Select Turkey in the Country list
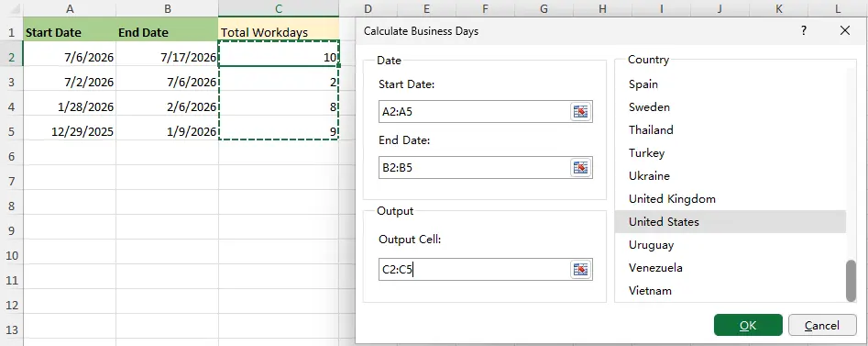Screen dimensions: 868x346 pyautogui.click(x=731, y=153)
